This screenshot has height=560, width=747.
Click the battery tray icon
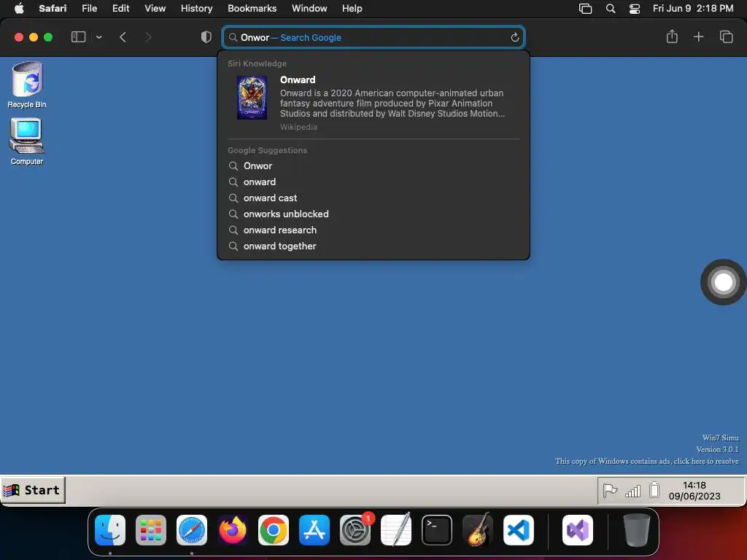[x=654, y=490]
